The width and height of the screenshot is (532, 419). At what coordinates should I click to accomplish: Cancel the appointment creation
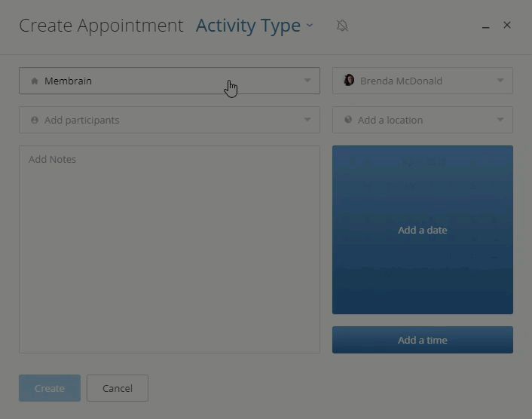(x=118, y=388)
